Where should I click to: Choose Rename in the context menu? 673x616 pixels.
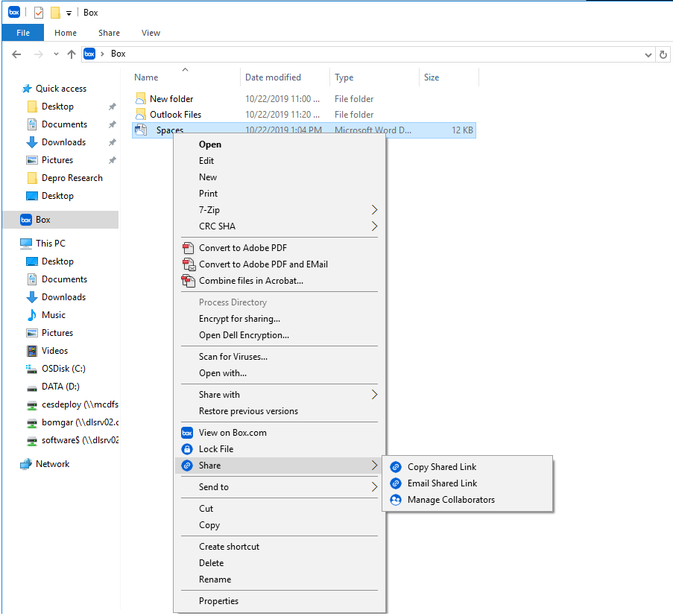(x=215, y=580)
